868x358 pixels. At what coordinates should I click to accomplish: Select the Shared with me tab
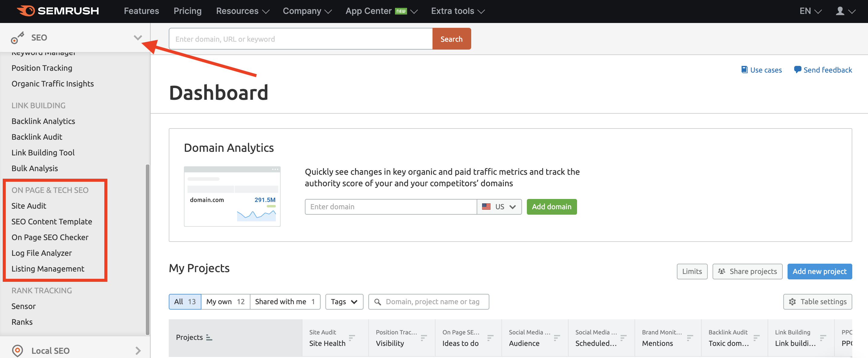click(285, 302)
